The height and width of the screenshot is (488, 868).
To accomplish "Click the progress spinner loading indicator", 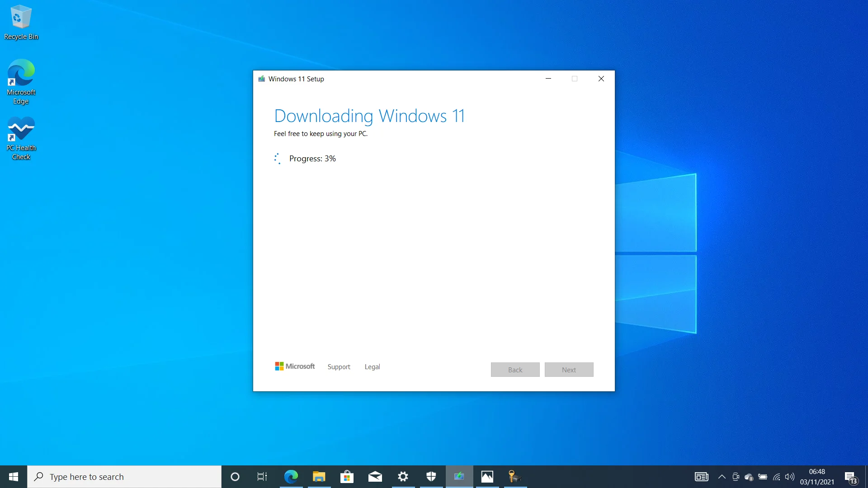I will 277,158.
